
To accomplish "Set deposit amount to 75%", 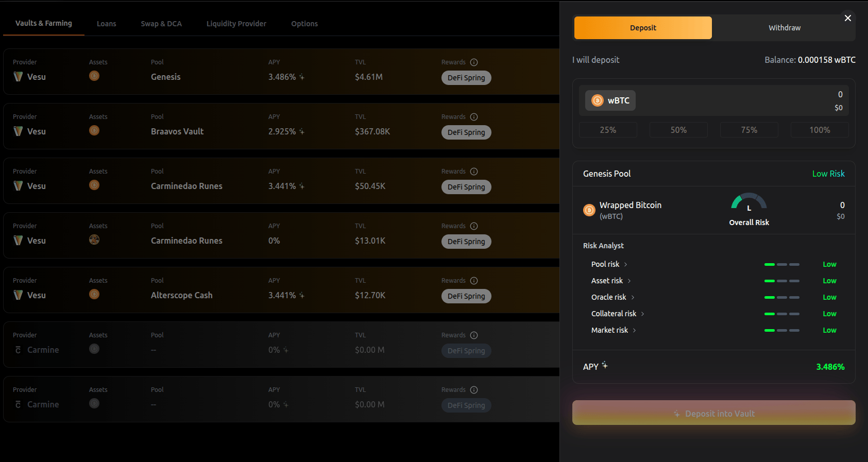I will coord(749,130).
